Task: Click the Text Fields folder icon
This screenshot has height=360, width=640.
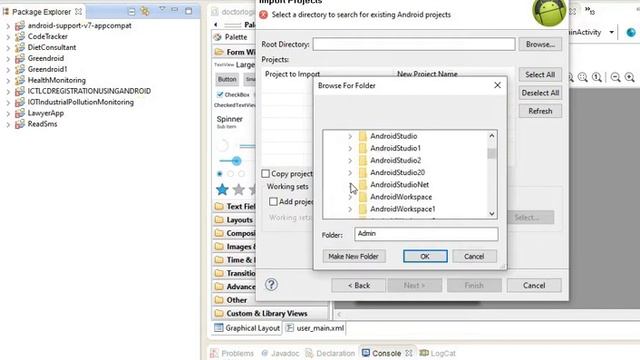Action: click(x=219, y=206)
